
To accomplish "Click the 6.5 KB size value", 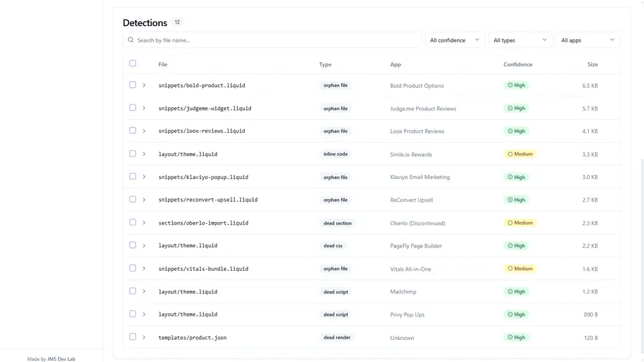I will pos(590,86).
